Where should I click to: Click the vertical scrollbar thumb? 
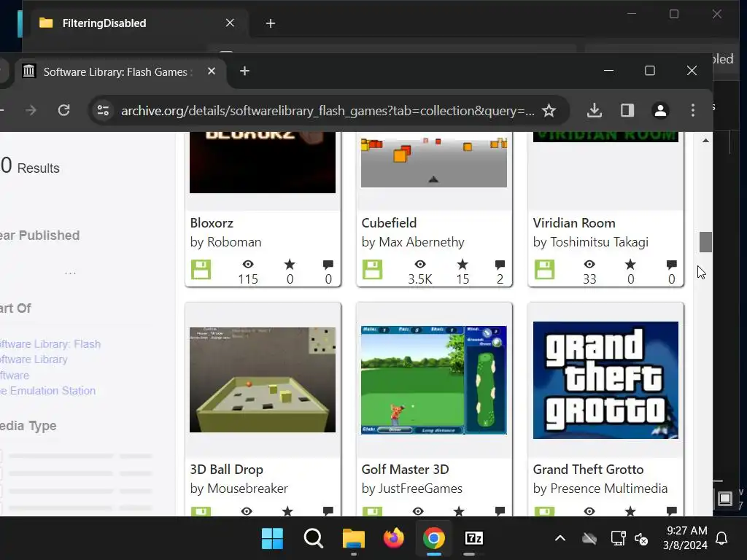tap(705, 242)
